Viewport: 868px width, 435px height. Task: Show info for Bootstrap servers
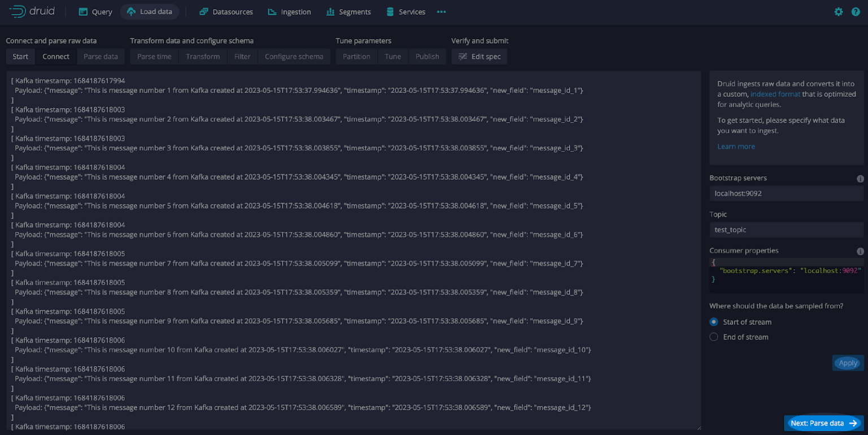coord(860,179)
